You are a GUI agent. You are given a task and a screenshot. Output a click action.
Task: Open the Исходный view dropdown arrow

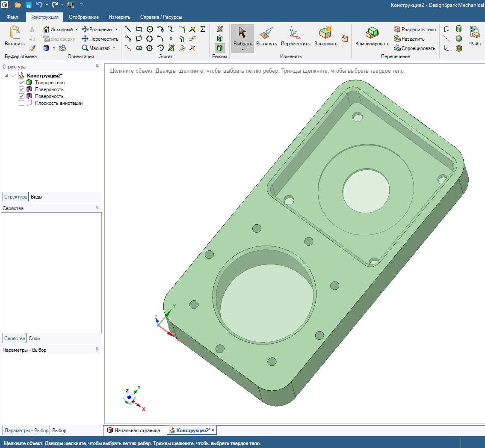[x=77, y=30]
